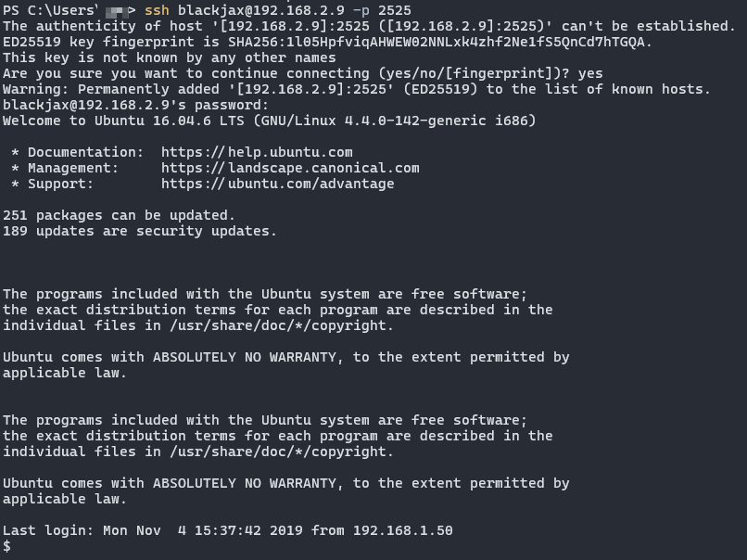This screenshot has height=560, width=747.
Task: Click the "Management:" label
Action: click(73, 168)
